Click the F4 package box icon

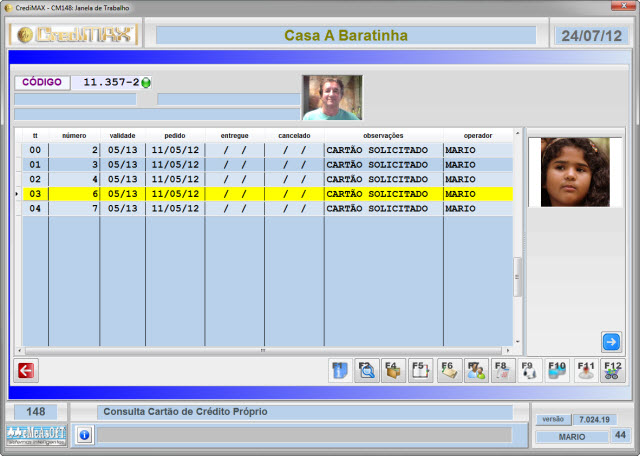point(394,370)
